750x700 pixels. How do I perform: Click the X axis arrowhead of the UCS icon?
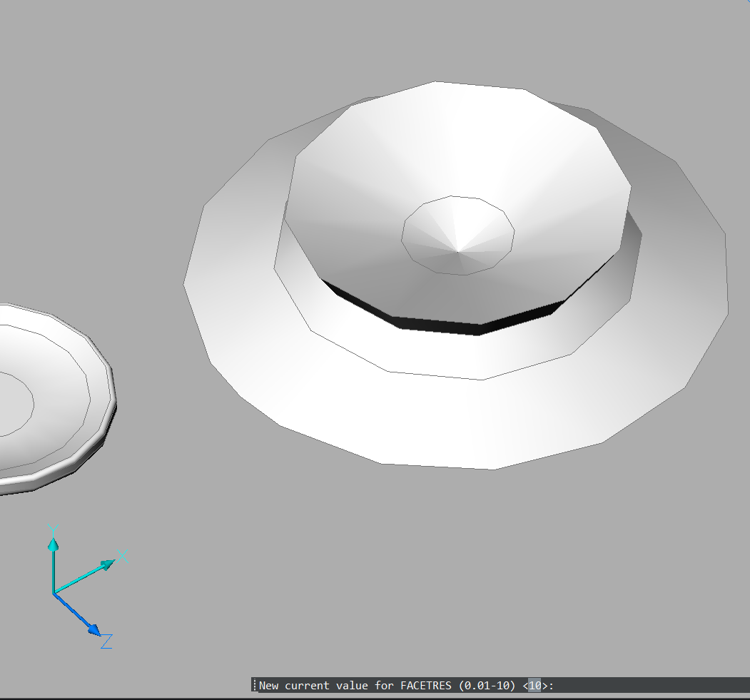click(x=108, y=564)
